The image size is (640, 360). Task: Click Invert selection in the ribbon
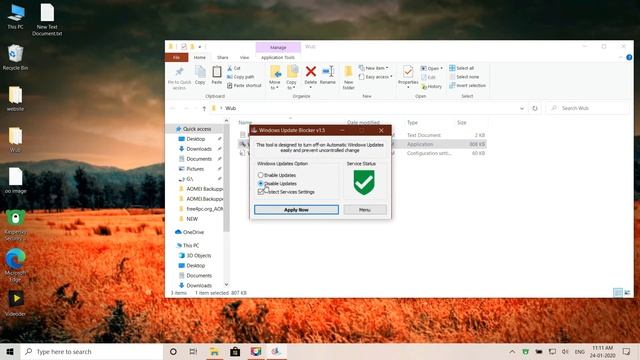467,85
